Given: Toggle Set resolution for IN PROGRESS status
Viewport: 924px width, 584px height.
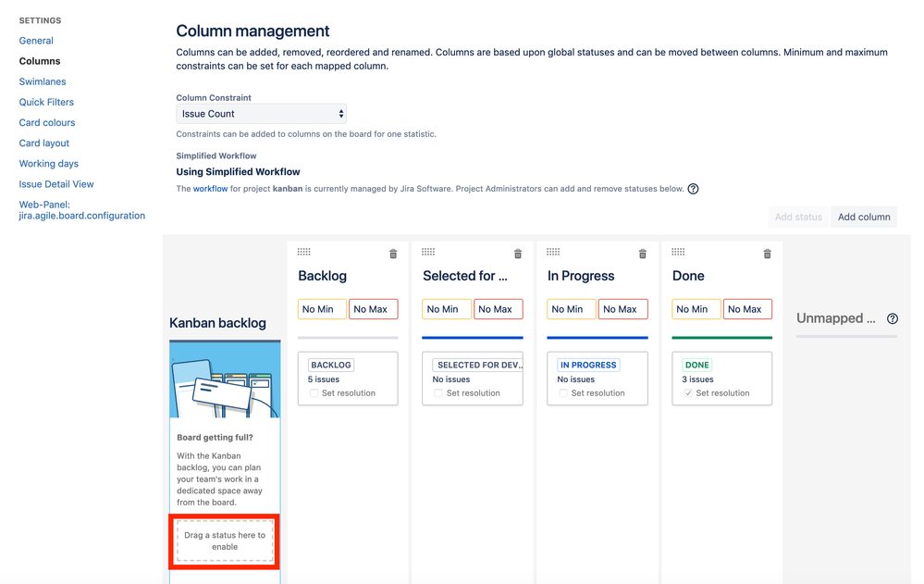Looking at the screenshot, I should [x=563, y=392].
